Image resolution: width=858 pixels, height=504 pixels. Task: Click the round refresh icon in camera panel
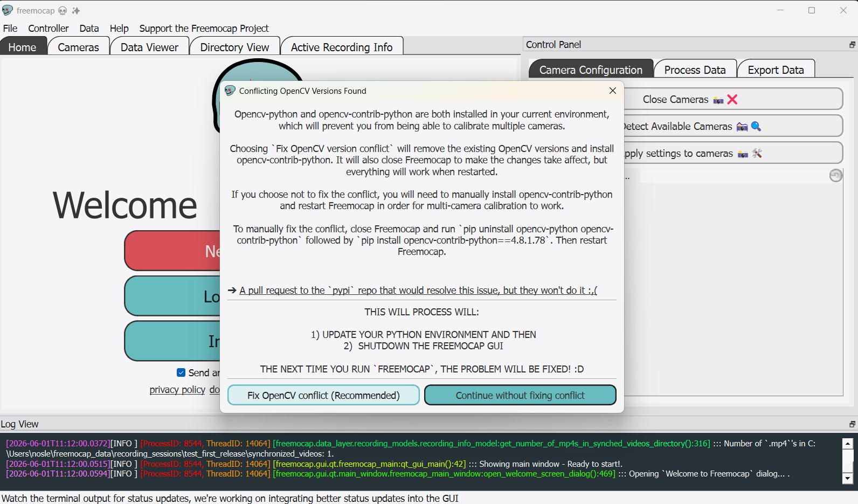click(835, 175)
